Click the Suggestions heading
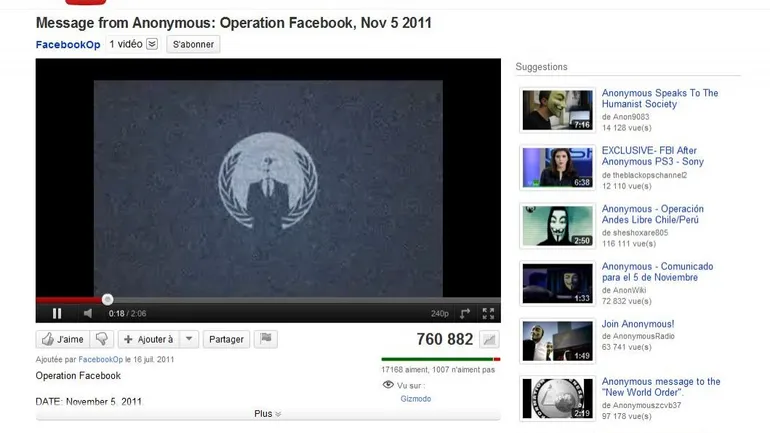 [x=541, y=67]
